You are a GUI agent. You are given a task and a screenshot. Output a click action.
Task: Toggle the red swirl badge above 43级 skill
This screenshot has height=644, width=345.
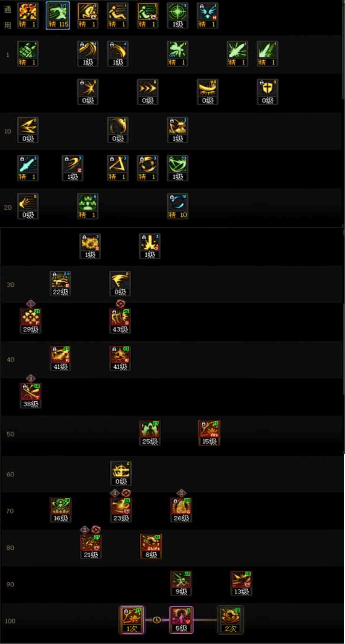[121, 304]
